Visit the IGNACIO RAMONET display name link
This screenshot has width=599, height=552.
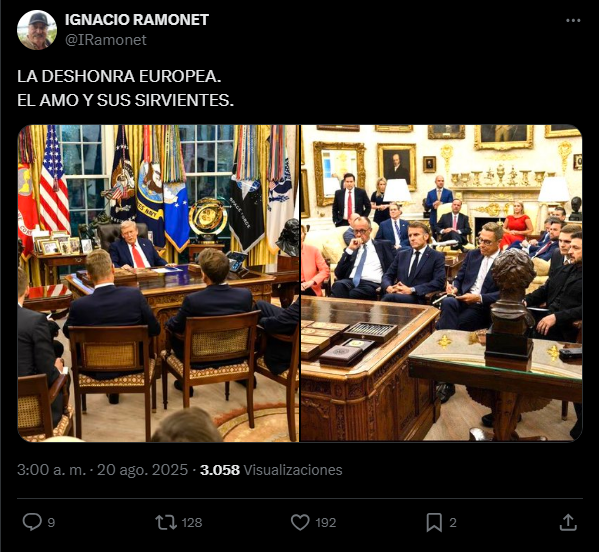click(x=137, y=20)
